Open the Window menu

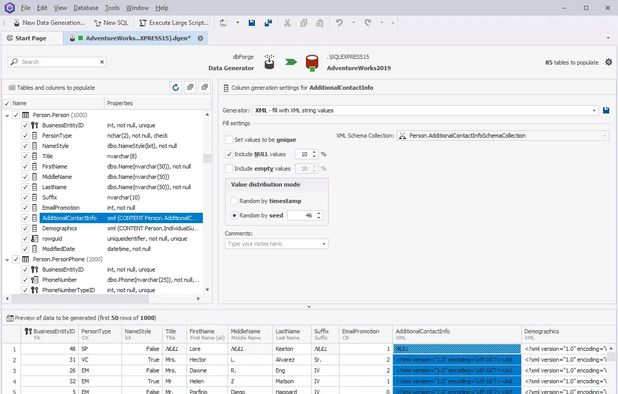point(137,7)
